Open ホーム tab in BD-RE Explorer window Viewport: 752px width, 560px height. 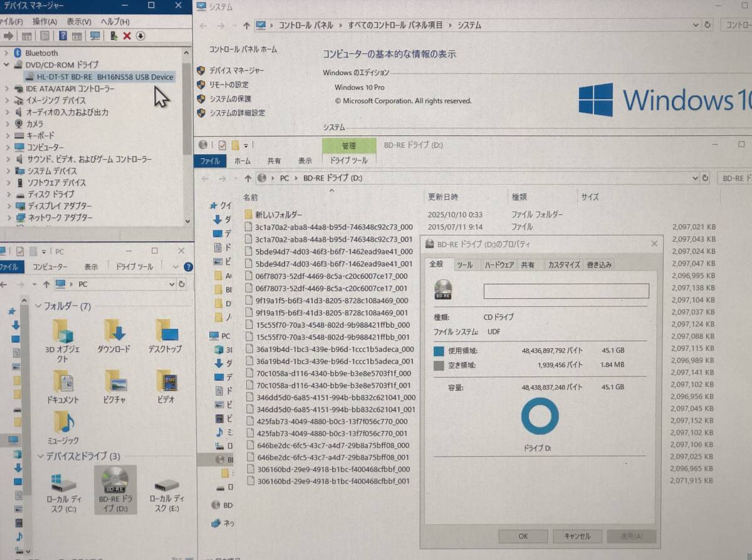[x=242, y=161]
